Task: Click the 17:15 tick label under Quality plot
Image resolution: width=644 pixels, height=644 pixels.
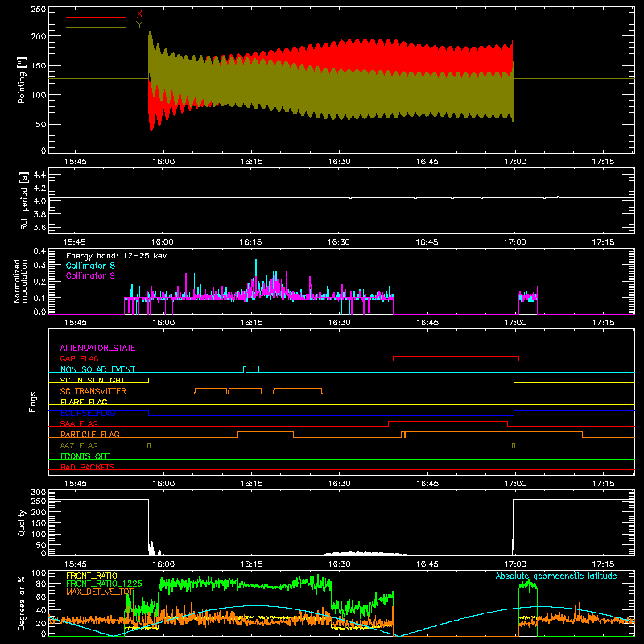Action: click(603, 564)
